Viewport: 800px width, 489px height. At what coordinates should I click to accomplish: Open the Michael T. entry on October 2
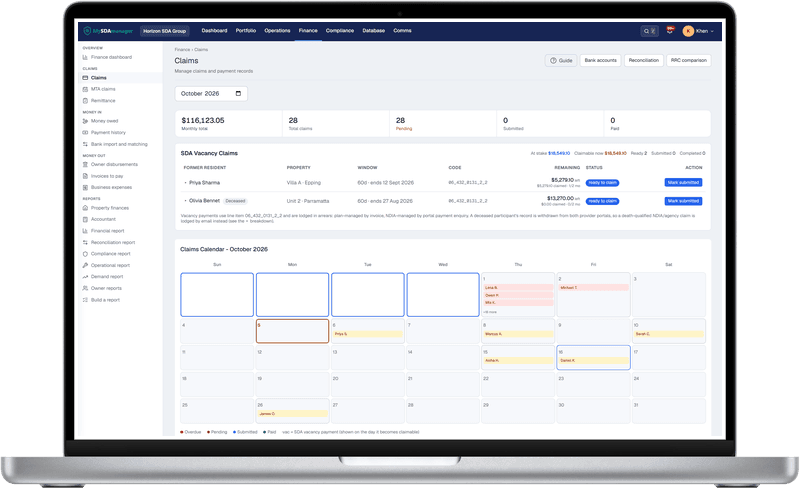593,288
